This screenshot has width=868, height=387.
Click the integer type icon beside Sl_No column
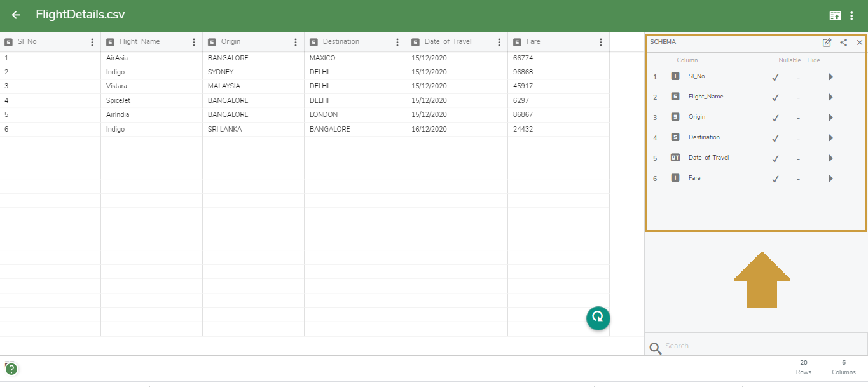pos(675,76)
